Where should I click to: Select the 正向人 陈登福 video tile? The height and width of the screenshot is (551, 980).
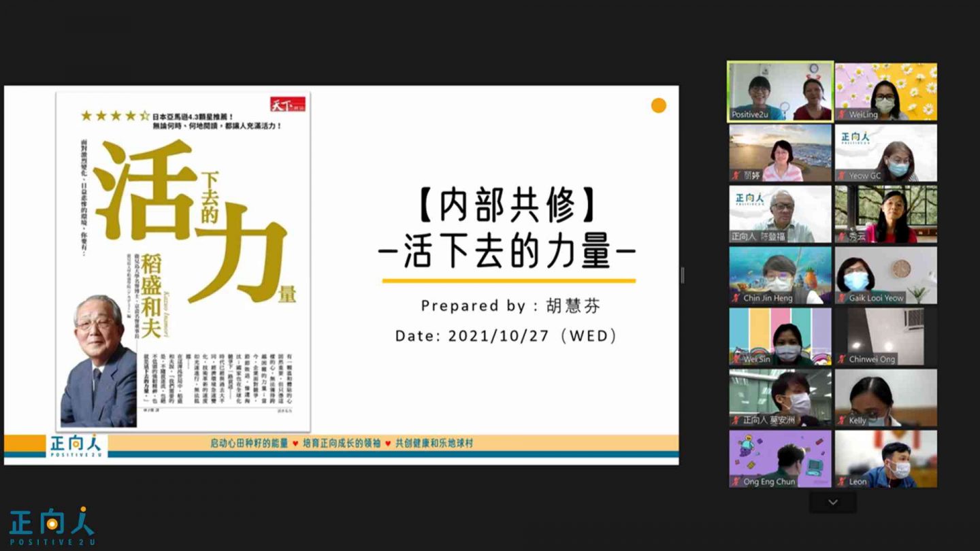pos(781,214)
